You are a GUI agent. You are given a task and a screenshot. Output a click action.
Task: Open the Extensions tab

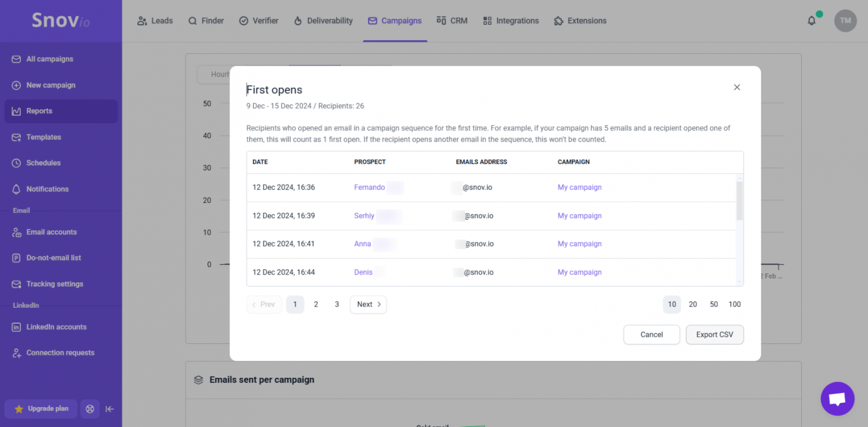pyautogui.click(x=580, y=21)
